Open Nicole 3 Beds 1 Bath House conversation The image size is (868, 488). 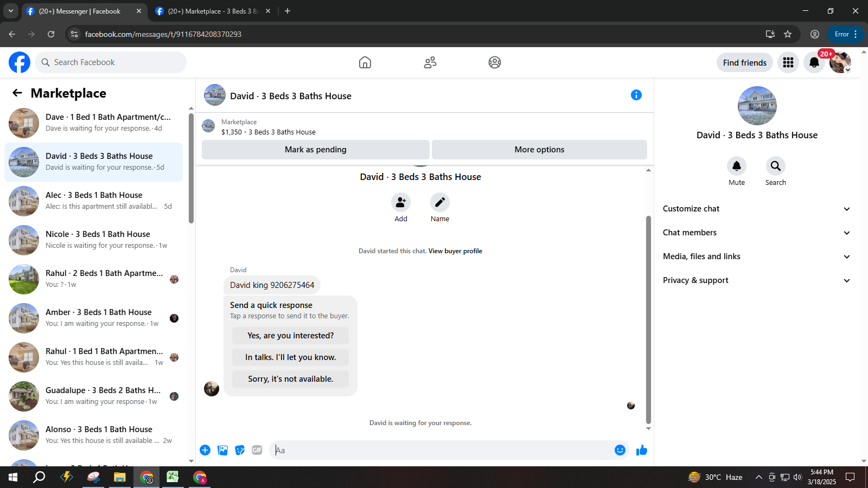(93, 240)
